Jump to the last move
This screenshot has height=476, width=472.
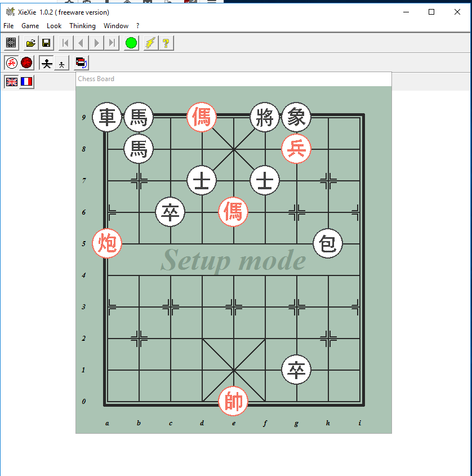coord(112,43)
